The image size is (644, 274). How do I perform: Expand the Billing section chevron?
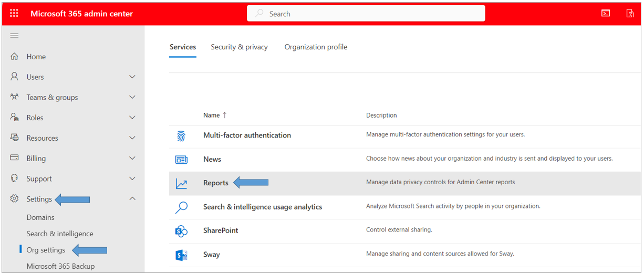pyautogui.click(x=132, y=158)
